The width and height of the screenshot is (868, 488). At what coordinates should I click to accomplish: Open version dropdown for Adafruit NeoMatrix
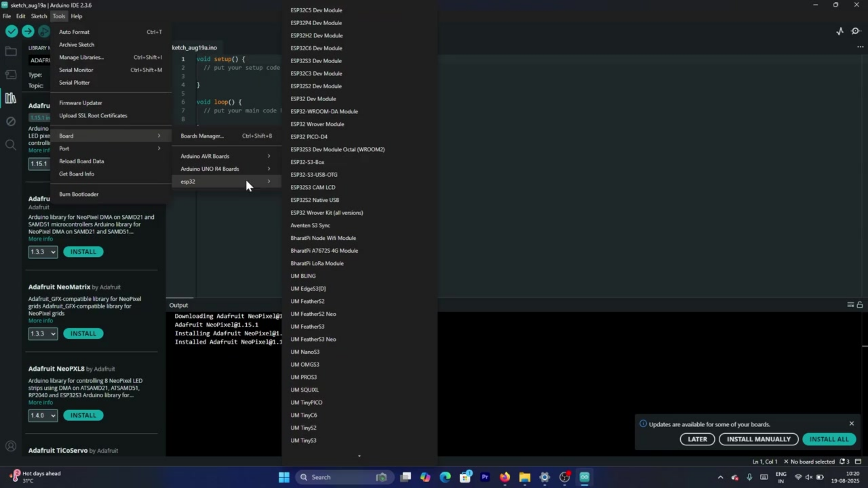click(43, 333)
